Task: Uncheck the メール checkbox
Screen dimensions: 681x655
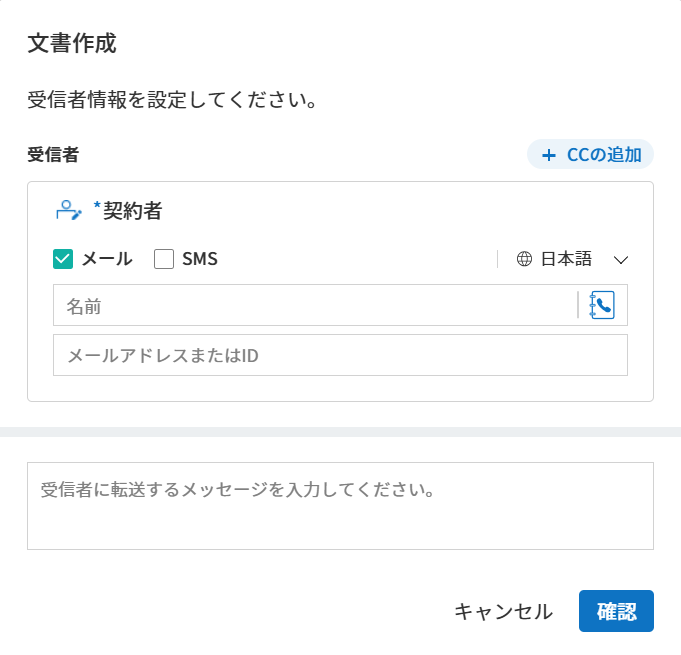Action: point(63,259)
